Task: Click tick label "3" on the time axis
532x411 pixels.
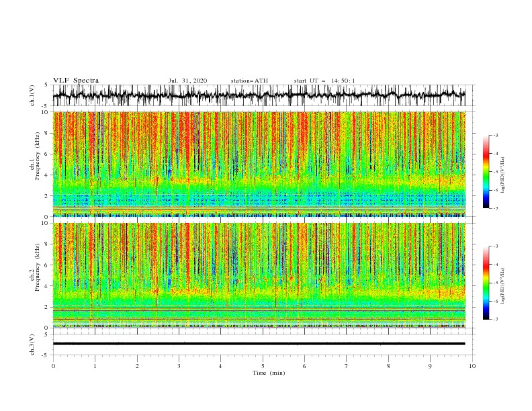Action: 179,366
